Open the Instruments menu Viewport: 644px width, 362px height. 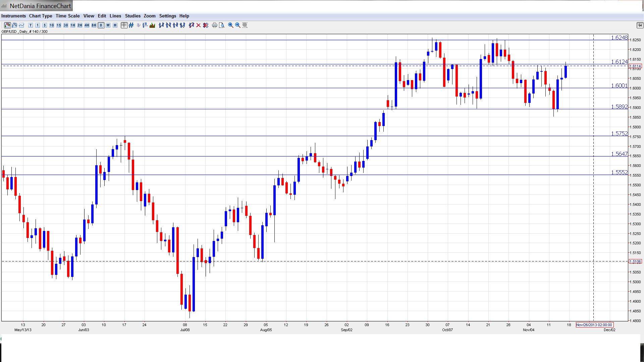(13, 16)
